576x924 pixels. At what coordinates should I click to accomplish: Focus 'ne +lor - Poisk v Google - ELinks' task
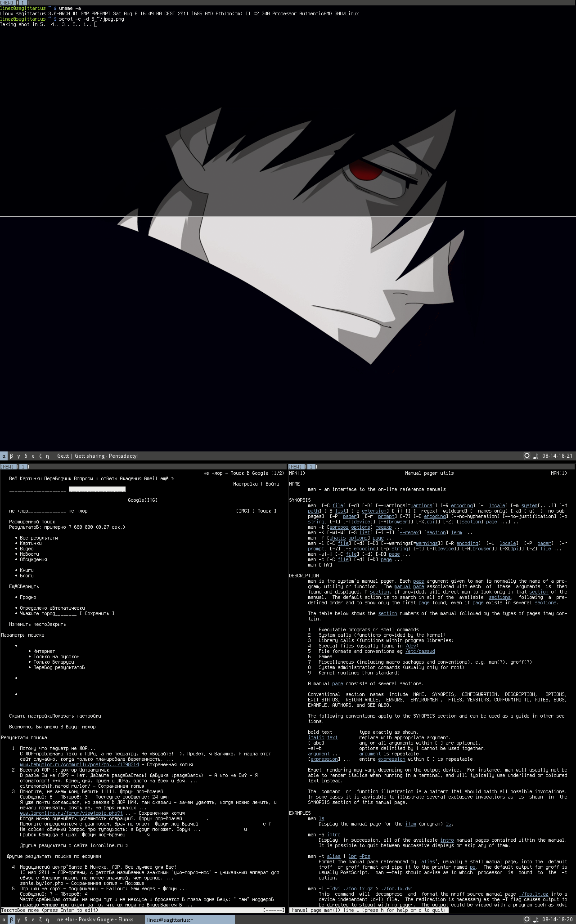pyautogui.click(x=95, y=920)
